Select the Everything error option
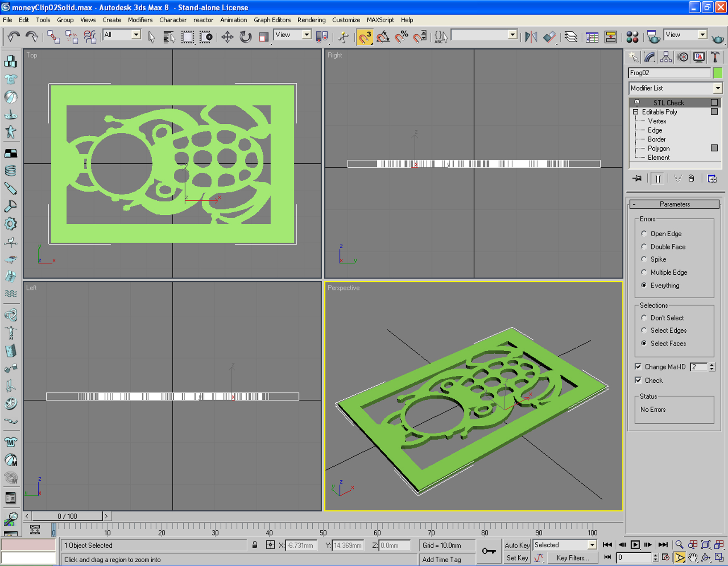This screenshot has width=728, height=566. click(644, 285)
